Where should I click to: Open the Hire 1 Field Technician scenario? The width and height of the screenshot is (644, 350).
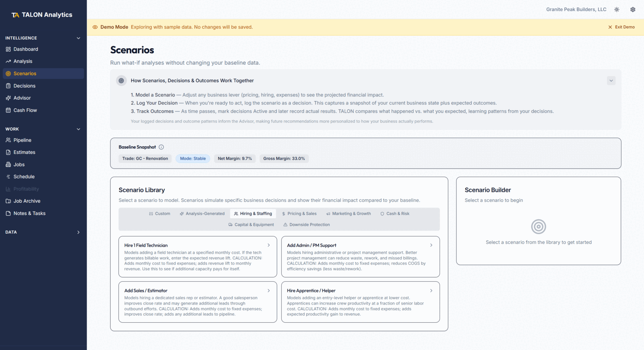198,257
